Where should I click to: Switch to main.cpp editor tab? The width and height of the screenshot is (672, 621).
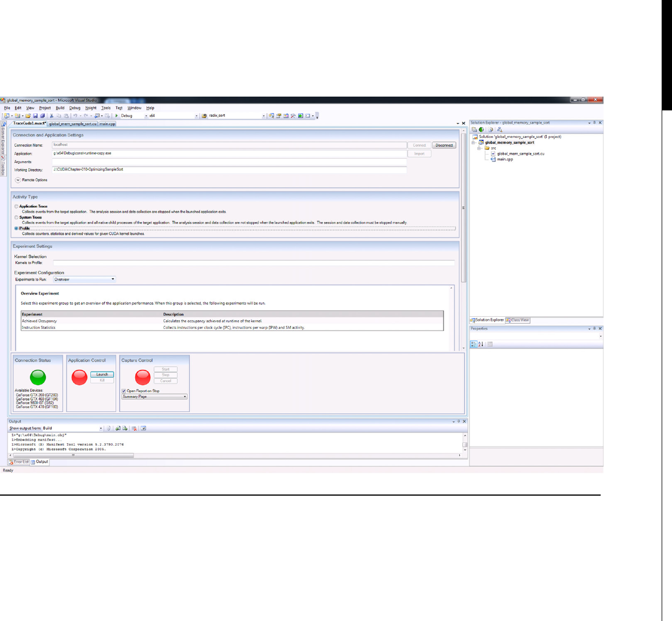tap(107, 124)
